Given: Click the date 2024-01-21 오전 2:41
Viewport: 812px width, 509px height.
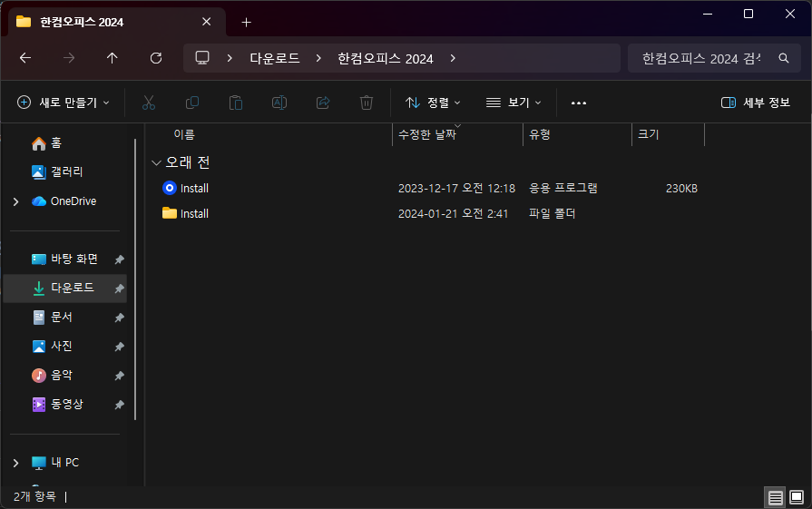Looking at the screenshot, I should click(453, 213).
